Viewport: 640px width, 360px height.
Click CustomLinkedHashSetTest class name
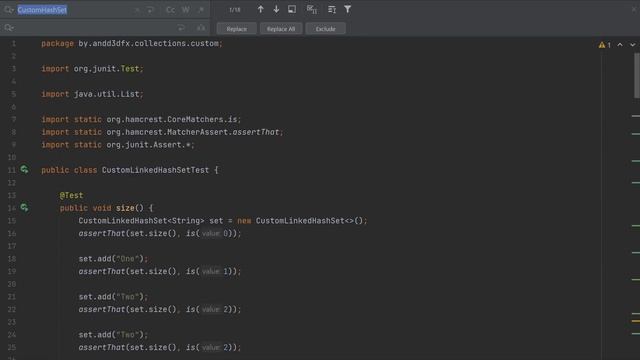[x=155, y=170]
